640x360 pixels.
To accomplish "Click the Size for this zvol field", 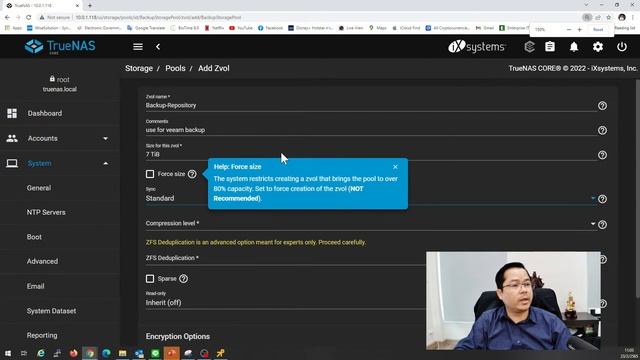I will (x=371, y=154).
